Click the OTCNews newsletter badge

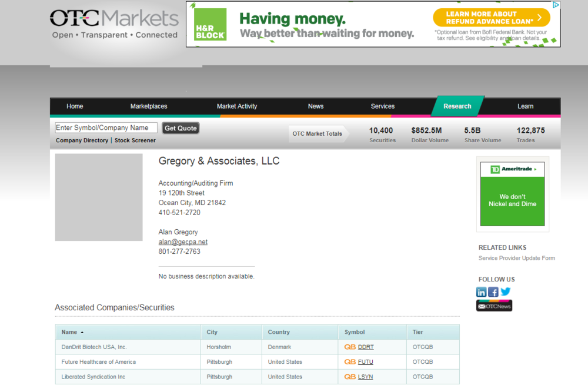[x=494, y=306]
